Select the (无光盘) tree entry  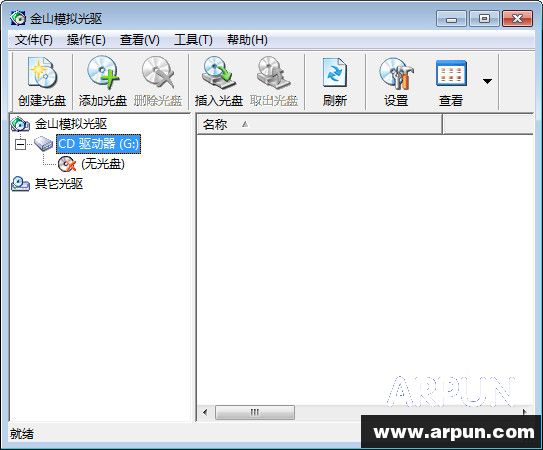(x=103, y=164)
